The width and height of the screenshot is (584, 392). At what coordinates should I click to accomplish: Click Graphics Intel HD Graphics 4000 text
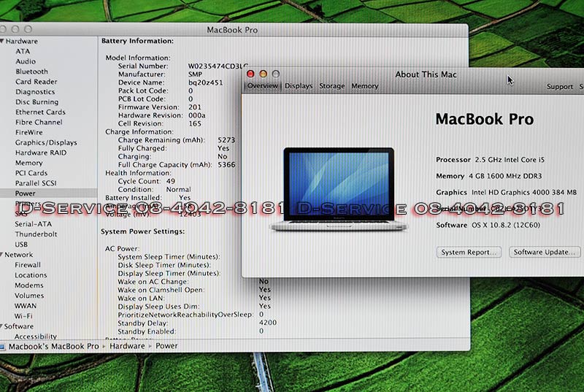[506, 193]
